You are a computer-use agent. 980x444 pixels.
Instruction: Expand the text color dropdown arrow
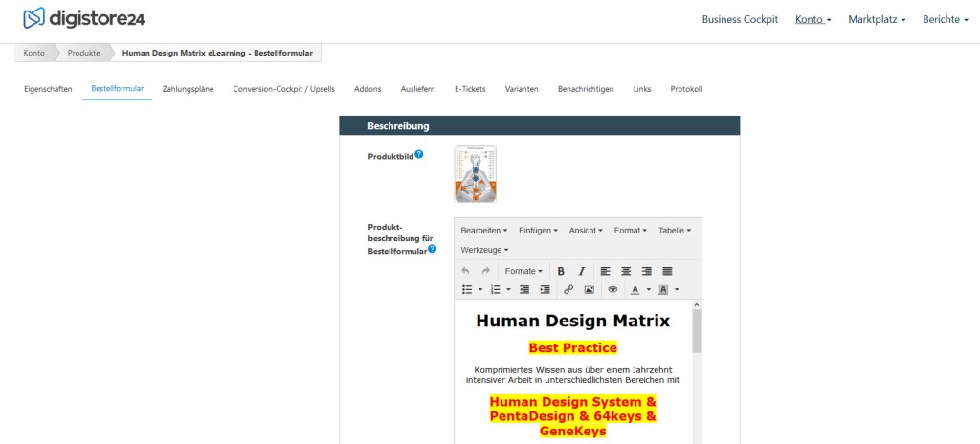(648, 289)
